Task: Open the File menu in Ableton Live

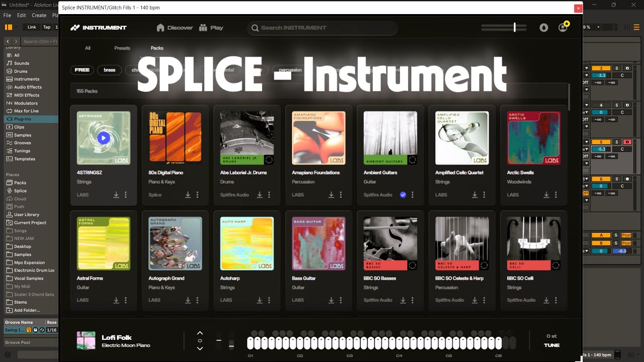Action: click(x=7, y=15)
